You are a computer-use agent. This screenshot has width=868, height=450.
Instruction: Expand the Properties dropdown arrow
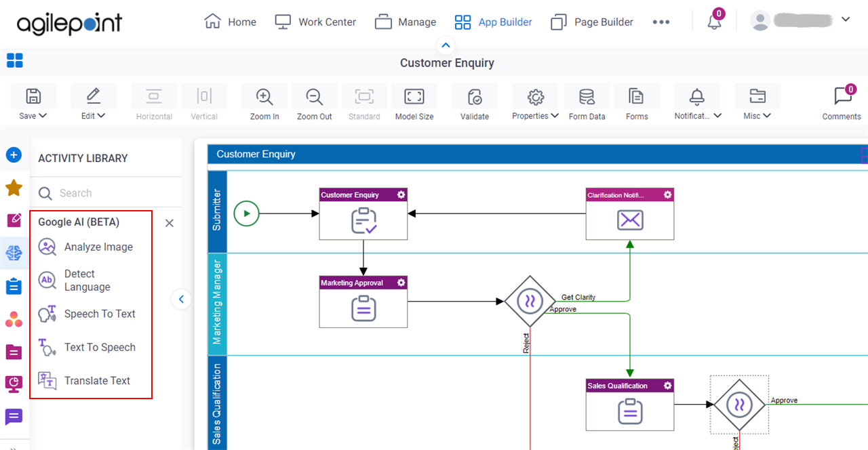pyautogui.click(x=555, y=116)
